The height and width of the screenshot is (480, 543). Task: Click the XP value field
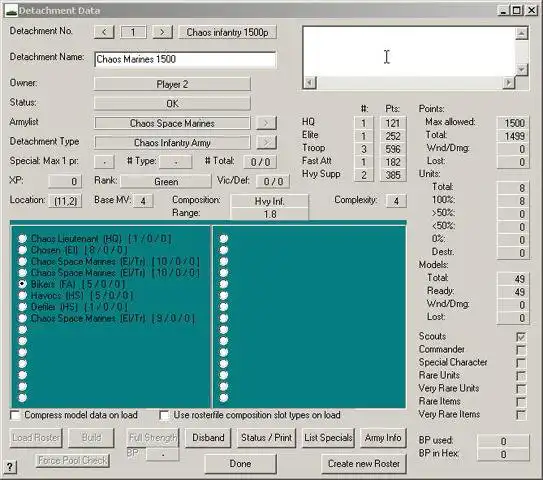tap(65, 181)
